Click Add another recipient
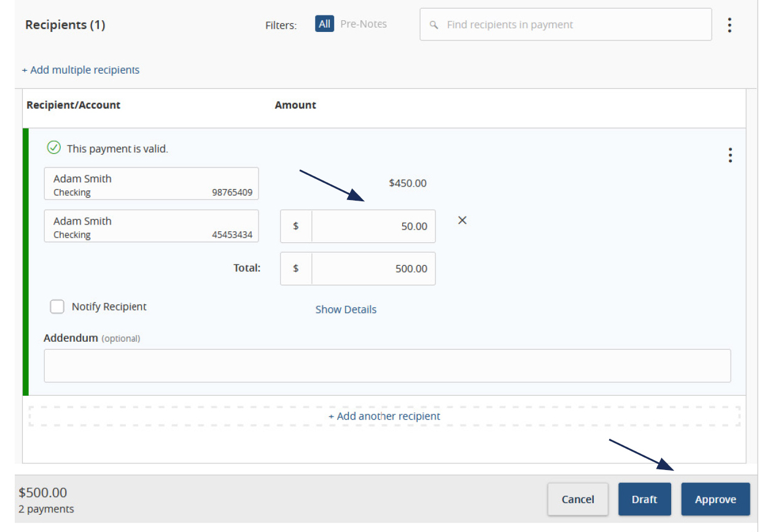The image size is (770, 532). tap(384, 416)
